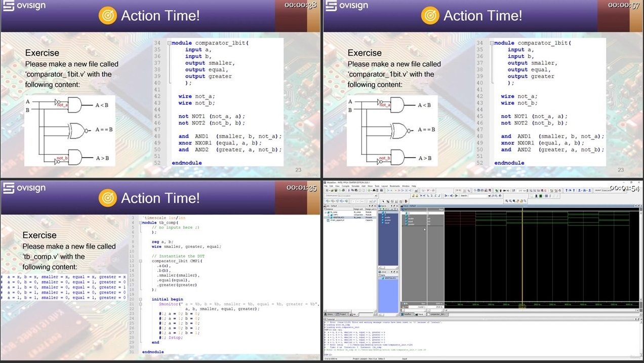This screenshot has height=363, width=644.
Task: Switch to the sim tab
Action: pyautogui.click(x=353, y=314)
